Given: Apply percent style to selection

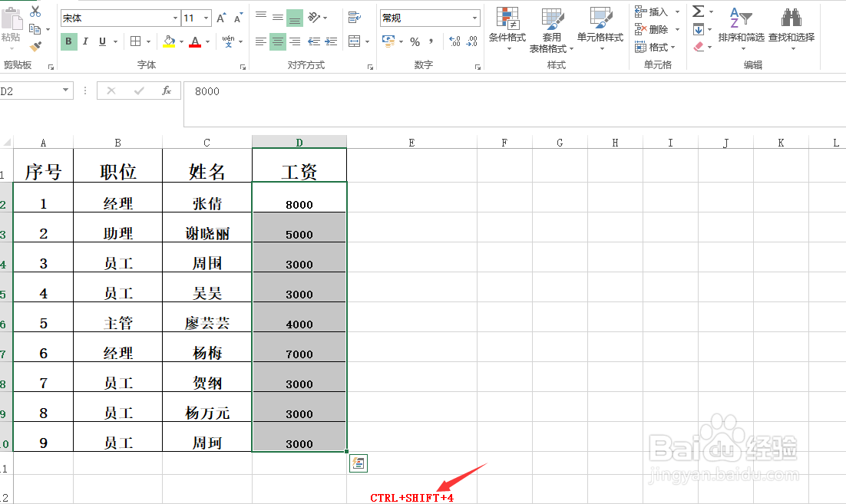Looking at the screenshot, I should click(x=415, y=41).
